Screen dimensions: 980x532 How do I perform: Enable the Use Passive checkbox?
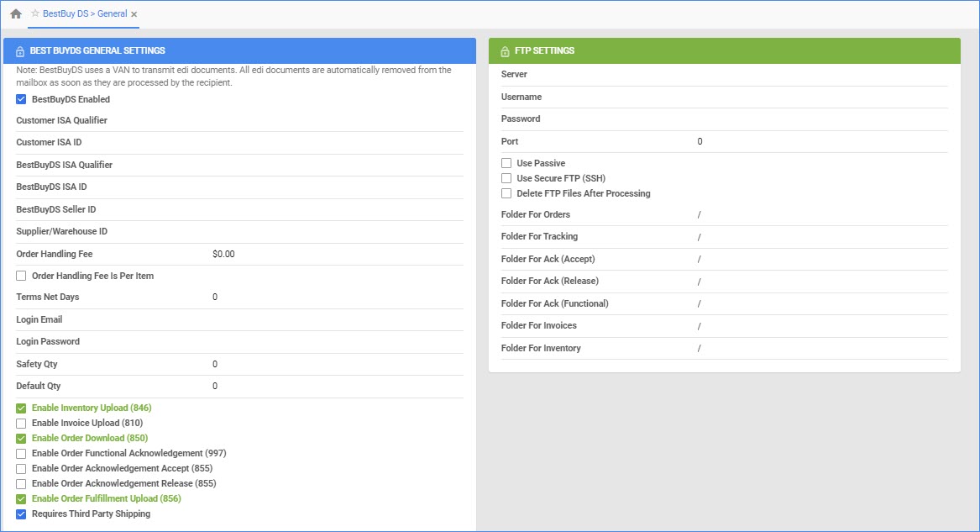click(x=506, y=163)
